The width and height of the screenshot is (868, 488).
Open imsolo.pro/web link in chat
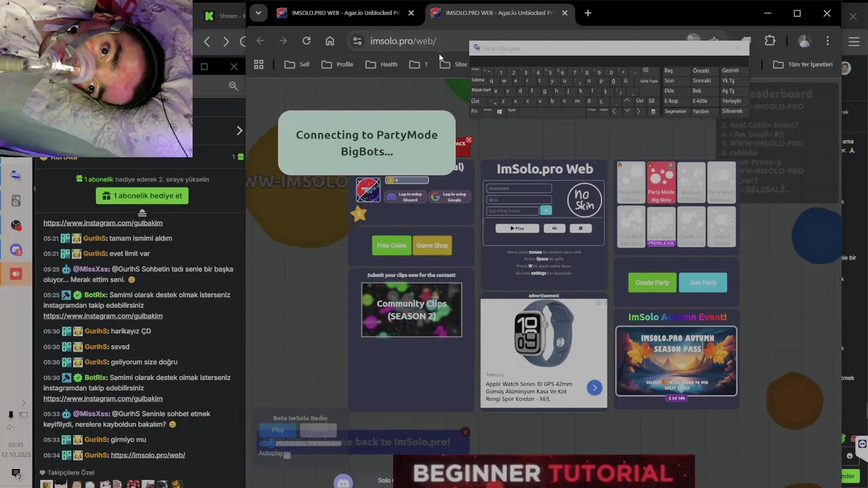(148, 455)
